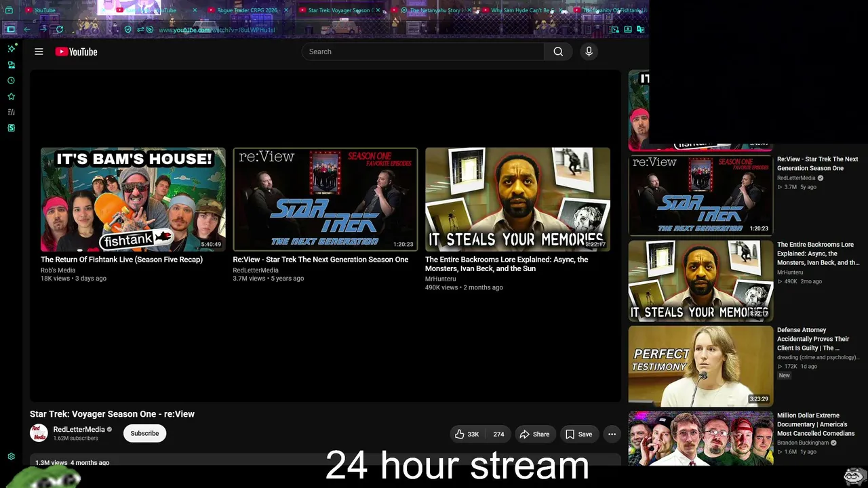
Task: Open the green S icon in browser sidebar
Action: click(x=11, y=127)
